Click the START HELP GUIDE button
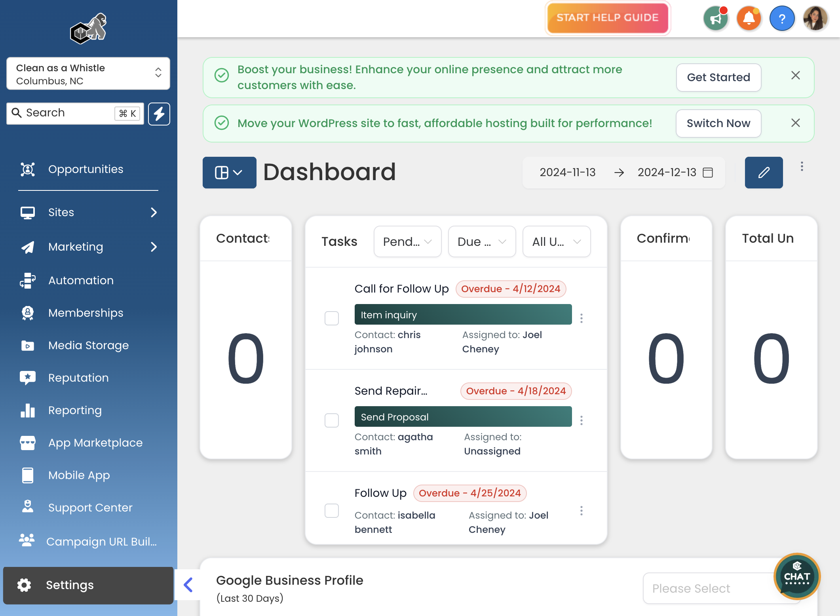Image resolution: width=840 pixels, height=616 pixels. point(608,18)
